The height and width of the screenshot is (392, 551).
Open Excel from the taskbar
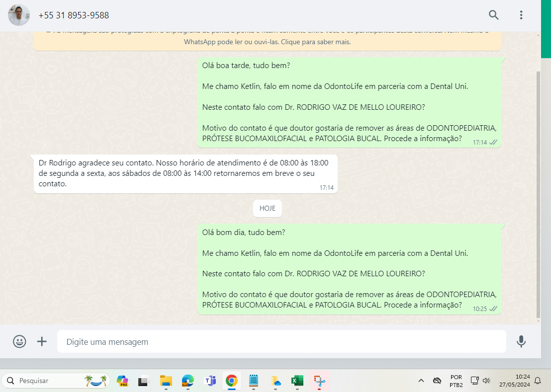tap(297, 381)
